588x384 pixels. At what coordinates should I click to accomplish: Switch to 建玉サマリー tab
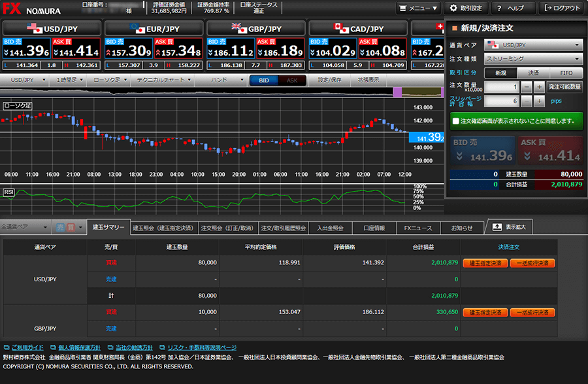point(108,227)
